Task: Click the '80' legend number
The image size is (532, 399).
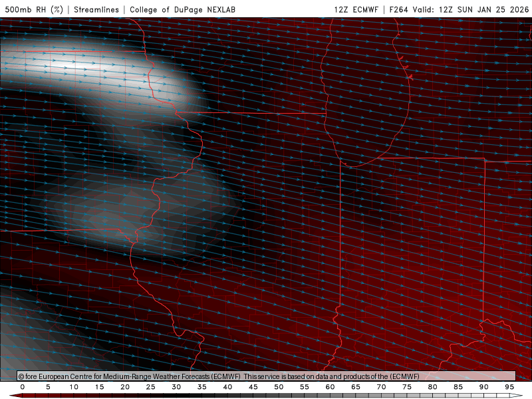Action: tap(433, 387)
